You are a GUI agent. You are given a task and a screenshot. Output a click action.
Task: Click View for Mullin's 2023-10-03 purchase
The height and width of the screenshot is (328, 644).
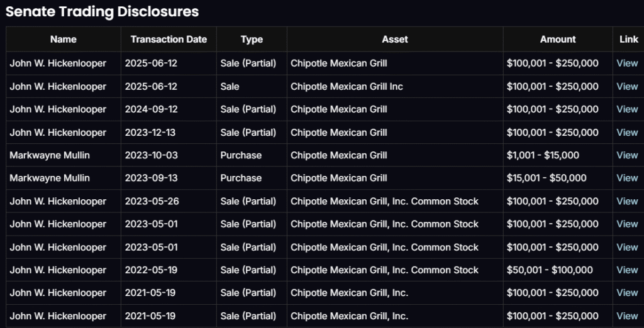point(627,155)
